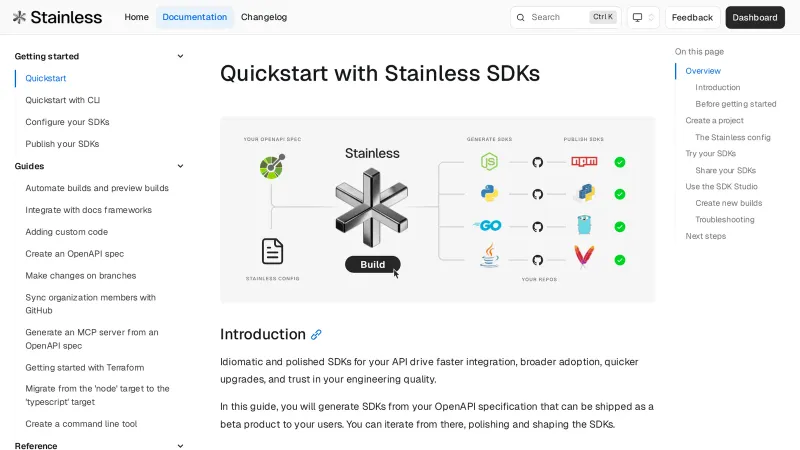Click the Go logo in diagram
Screen dimensions: 800x450
(488, 226)
